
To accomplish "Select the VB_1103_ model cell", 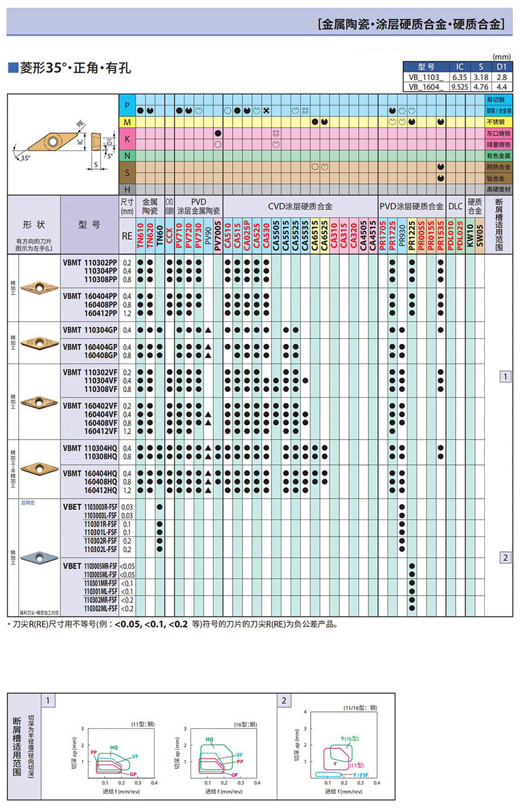I will pos(426,76).
